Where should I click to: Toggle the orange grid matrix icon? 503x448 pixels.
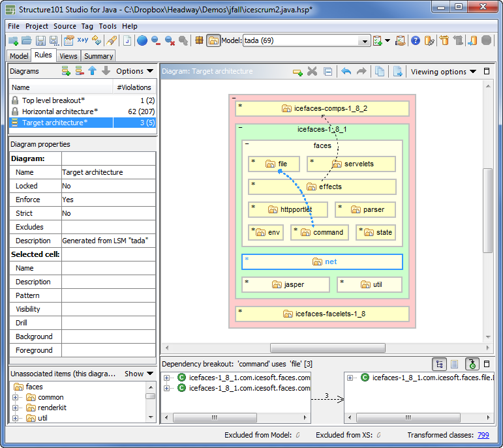[x=199, y=40]
